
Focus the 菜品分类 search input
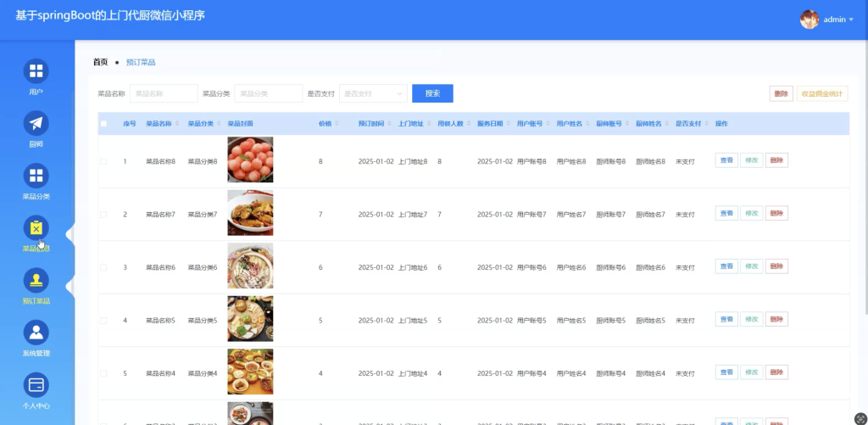[x=269, y=93]
